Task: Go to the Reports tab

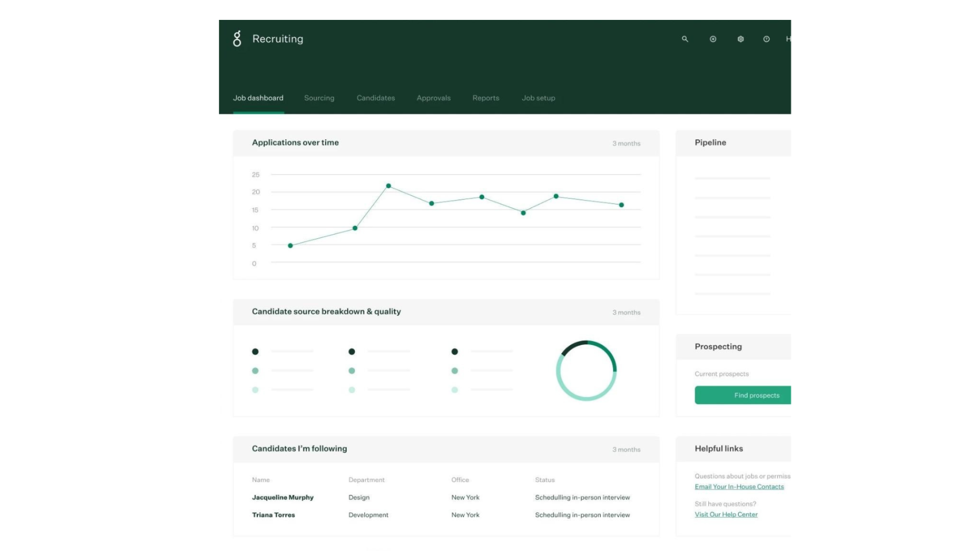Action: [x=485, y=98]
